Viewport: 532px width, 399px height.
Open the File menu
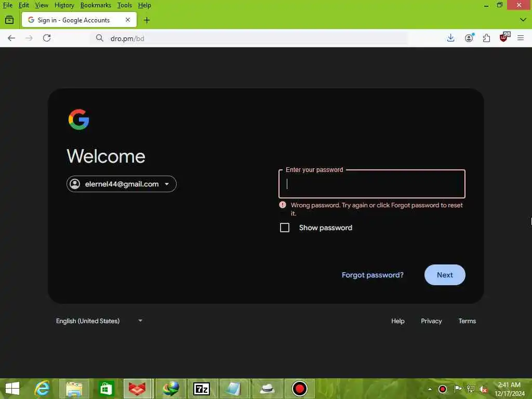(x=7, y=5)
